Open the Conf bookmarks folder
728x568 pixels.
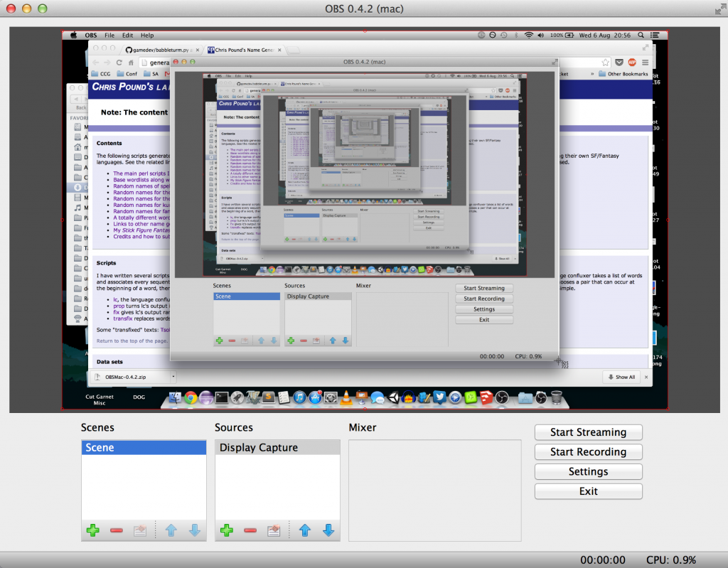(x=127, y=73)
